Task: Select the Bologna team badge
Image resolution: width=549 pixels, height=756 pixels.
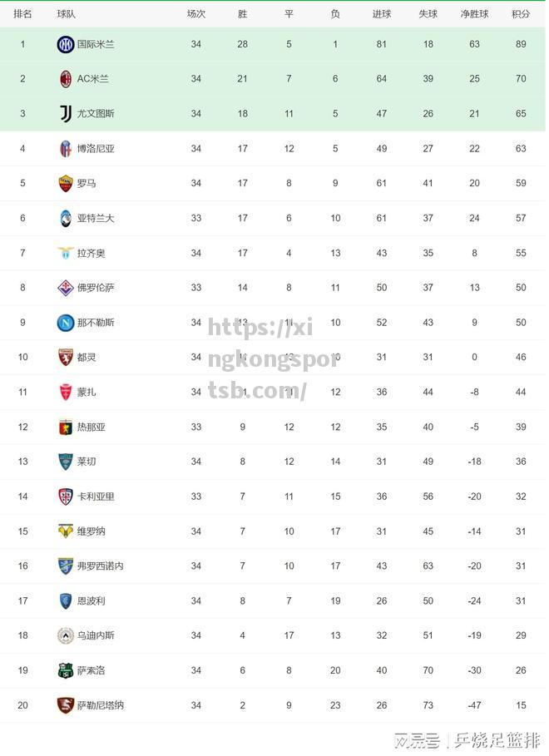Action: (x=66, y=149)
